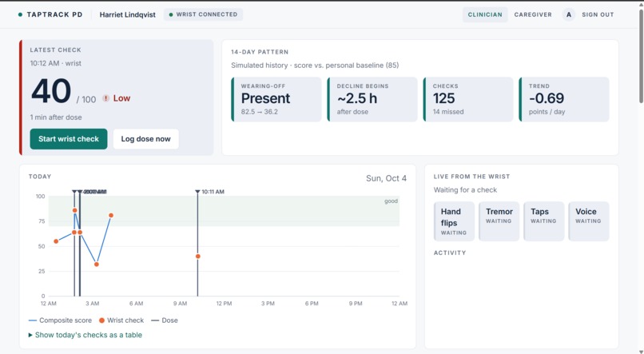
Task: Click the wrist check point at 10:11 AM
Action: pyautogui.click(x=198, y=257)
